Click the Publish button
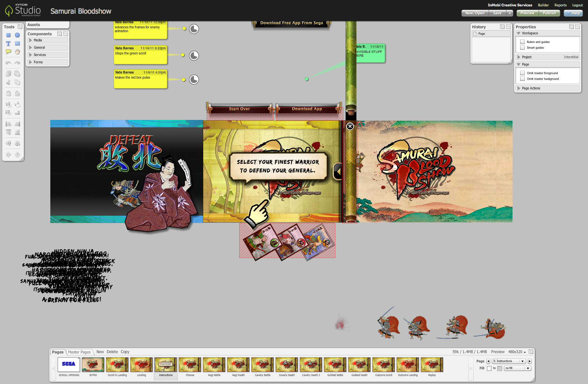Screen dimensions: 588x384 pyautogui.click(x=549, y=13)
